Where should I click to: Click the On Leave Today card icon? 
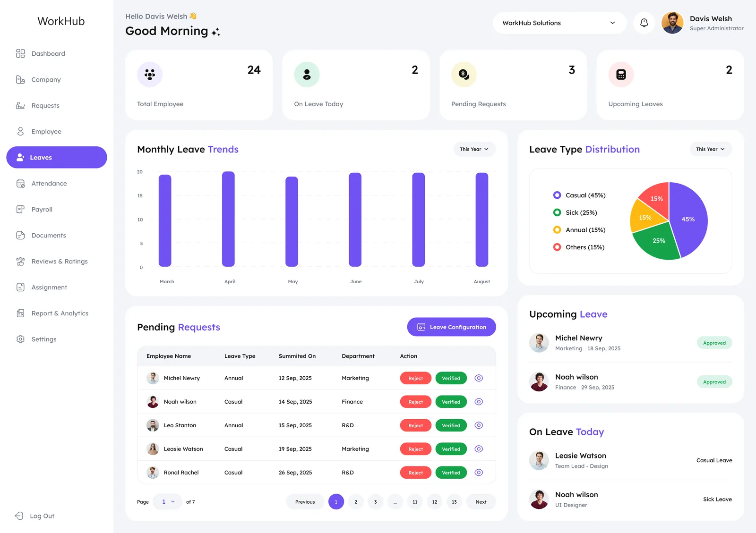tap(307, 75)
